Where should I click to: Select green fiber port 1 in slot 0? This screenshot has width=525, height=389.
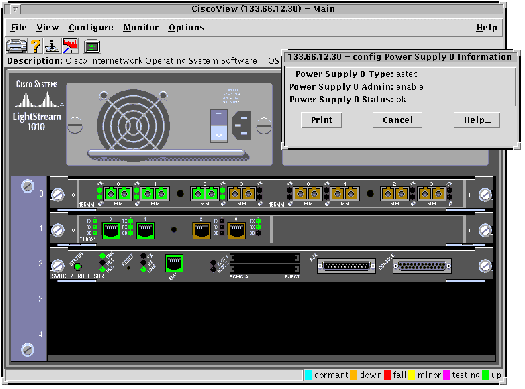pos(154,194)
